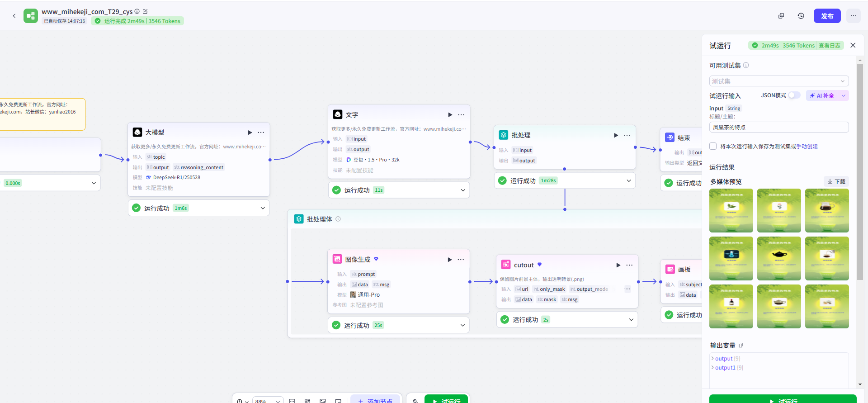Viewport: 868px width, 403px height.
Task: Expand the AI 补全 dropdown arrow
Action: 843,95
